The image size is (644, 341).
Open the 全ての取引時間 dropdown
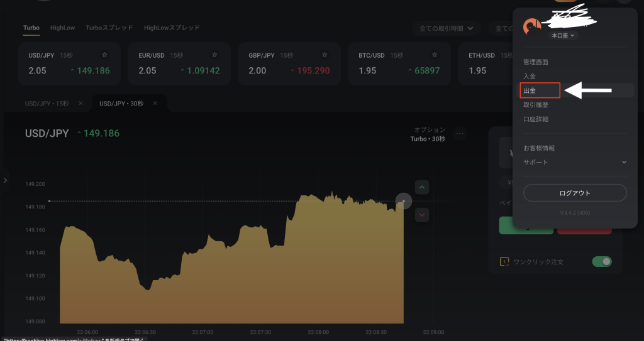coord(447,28)
